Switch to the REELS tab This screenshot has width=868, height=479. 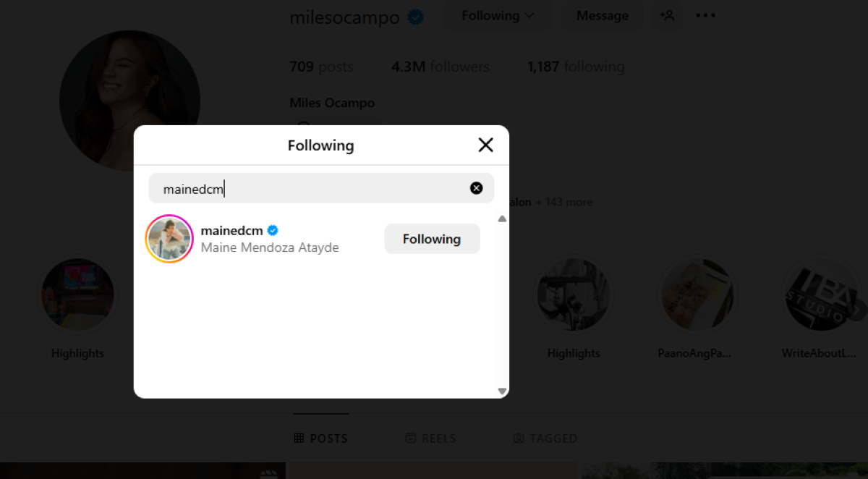(x=430, y=438)
